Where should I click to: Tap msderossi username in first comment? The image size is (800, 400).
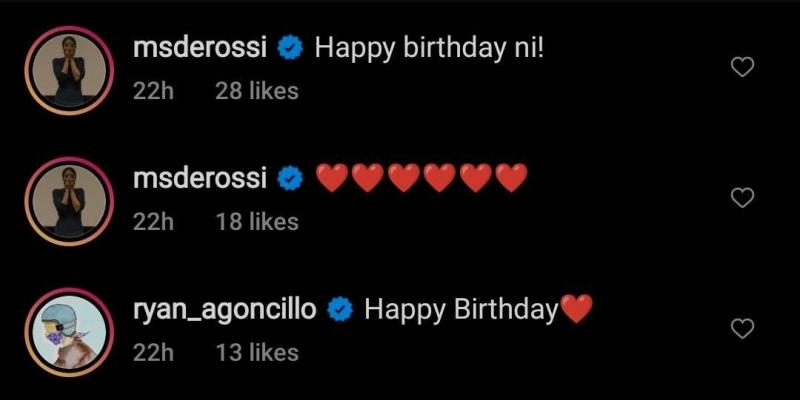pos(200,48)
